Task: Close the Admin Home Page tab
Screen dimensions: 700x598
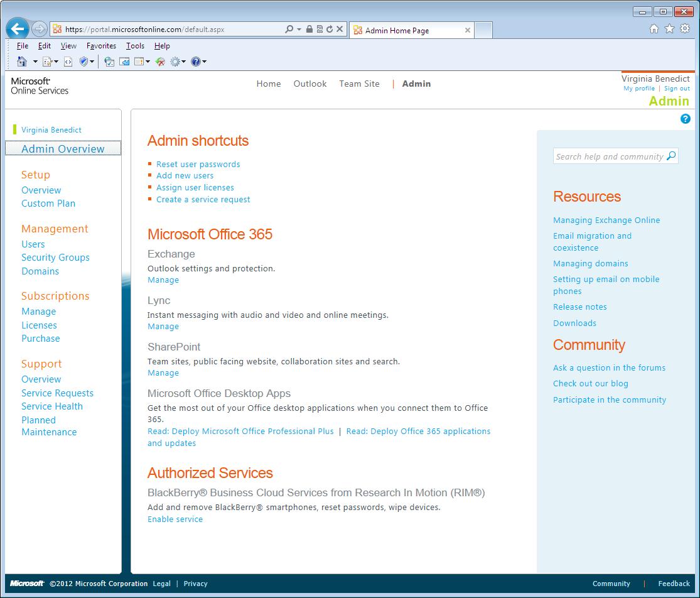Action: pos(468,30)
